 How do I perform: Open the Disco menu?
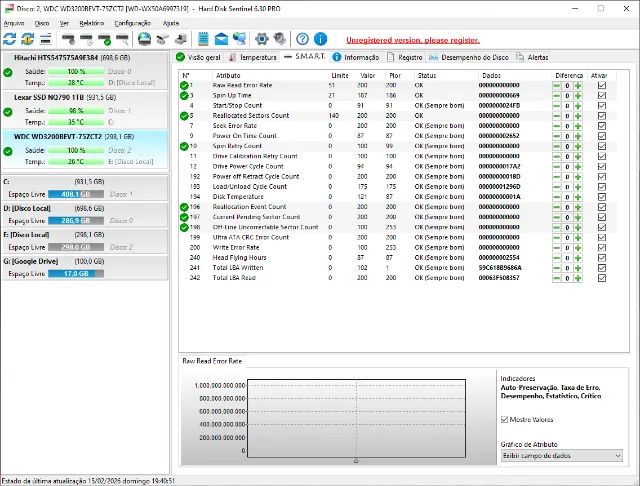[42, 23]
